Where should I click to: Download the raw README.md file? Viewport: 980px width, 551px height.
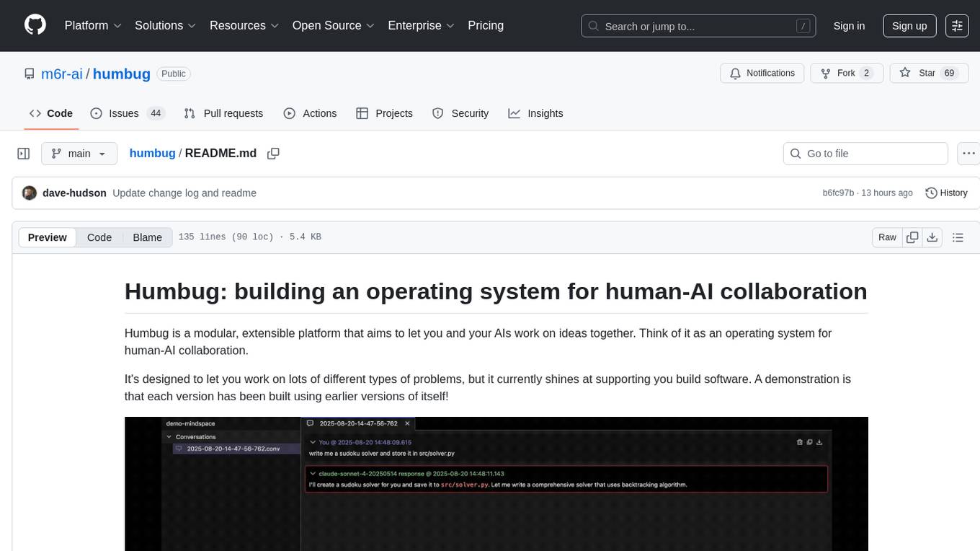click(x=932, y=237)
